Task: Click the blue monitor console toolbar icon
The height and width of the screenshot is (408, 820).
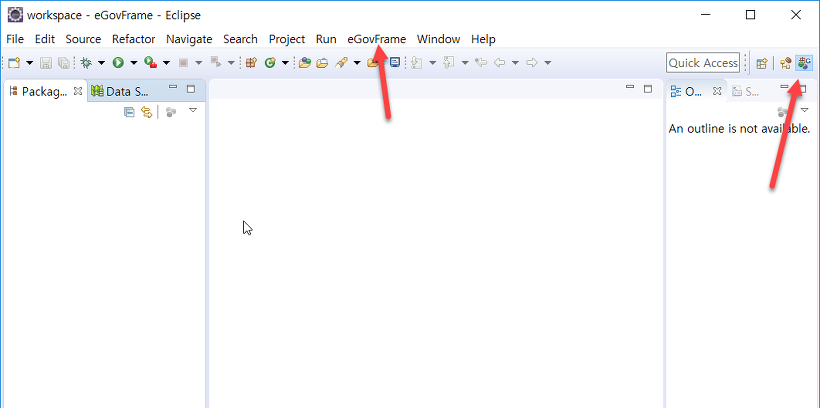Action: [x=395, y=63]
